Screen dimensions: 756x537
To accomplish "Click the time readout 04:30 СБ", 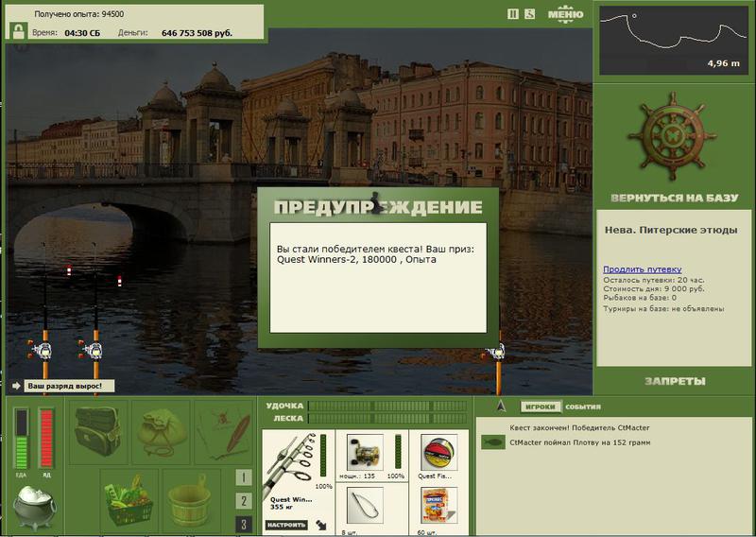I will pyautogui.click(x=82, y=33).
